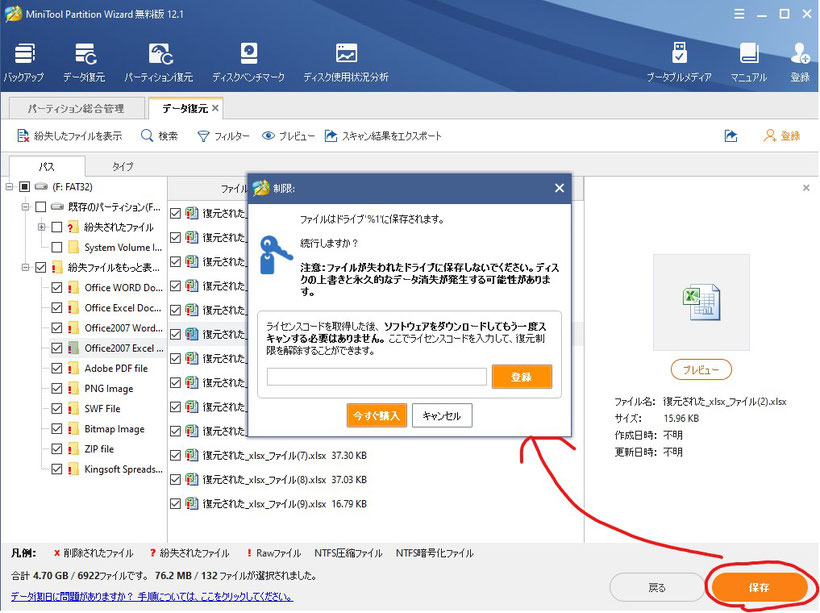Click the プレビュー button in preview pane
The image size is (820, 613).
pos(701,370)
